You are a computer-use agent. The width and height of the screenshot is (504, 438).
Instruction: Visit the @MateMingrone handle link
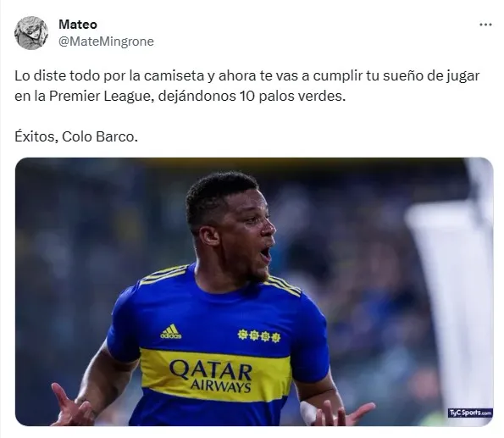tap(106, 42)
